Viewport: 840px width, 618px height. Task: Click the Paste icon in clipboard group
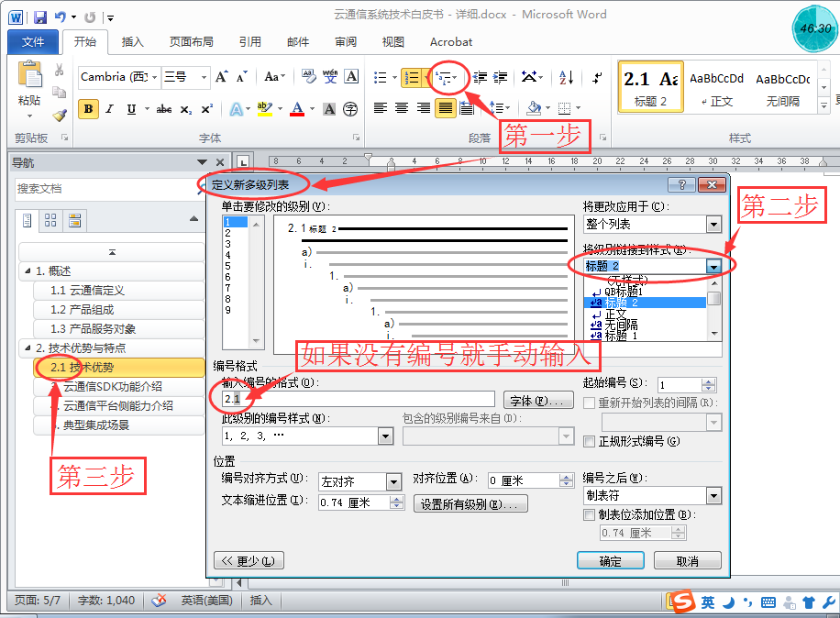point(29,74)
